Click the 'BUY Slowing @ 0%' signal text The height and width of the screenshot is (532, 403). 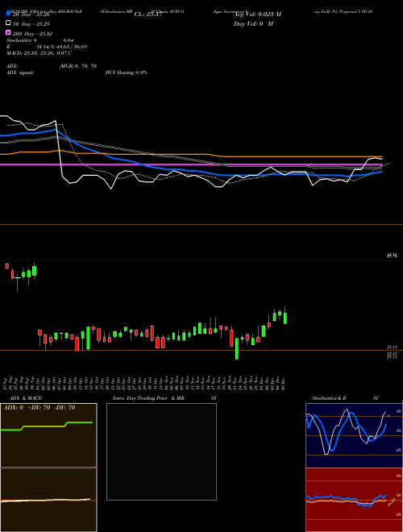pos(127,73)
